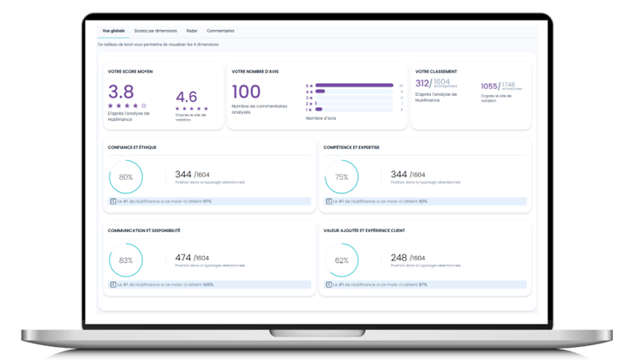
Task: Click the 1055/1748 site ranking
Action: click(498, 86)
